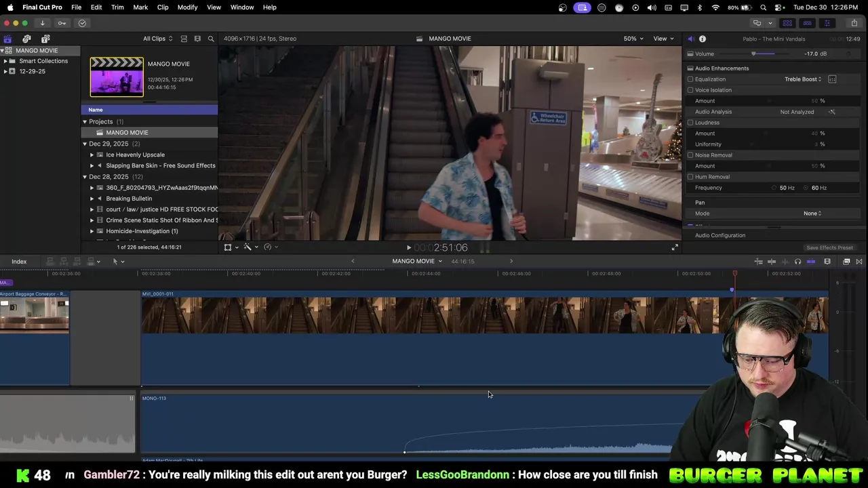Viewport: 868px width, 488px height.
Task: Open the Titles and Generators sidebar
Action: 44,39
